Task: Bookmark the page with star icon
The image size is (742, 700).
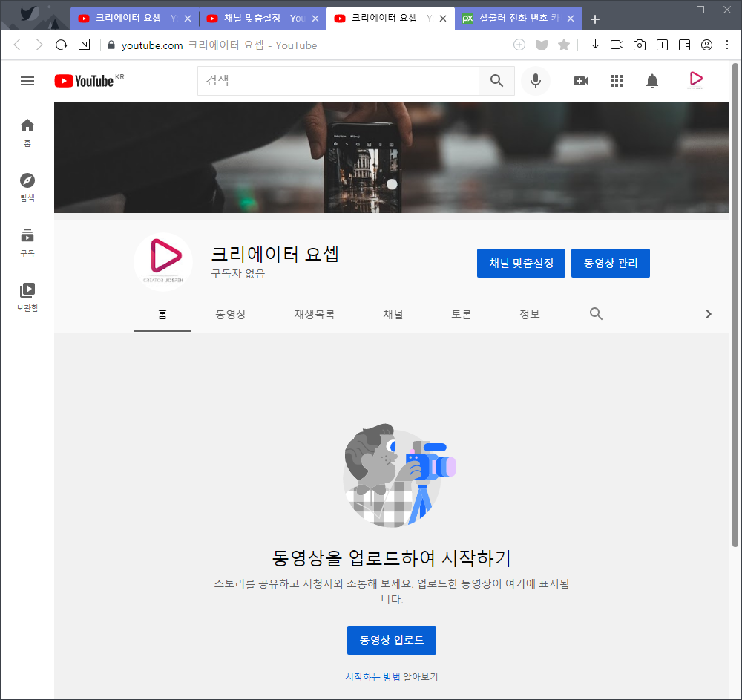Action: 564,45
